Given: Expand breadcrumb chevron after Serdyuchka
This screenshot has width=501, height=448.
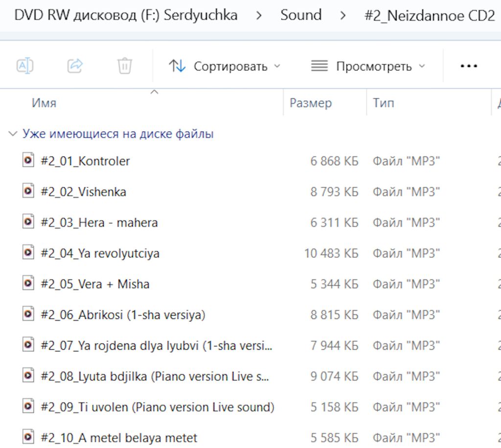Looking at the screenshot, I should coord(259,15).
